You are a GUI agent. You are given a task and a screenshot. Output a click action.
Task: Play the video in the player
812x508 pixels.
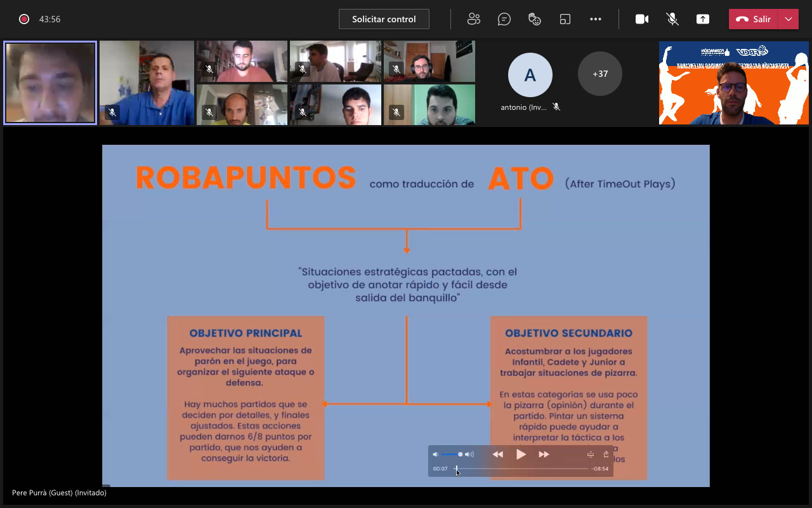pyautogui.click(x=521, y=454)
